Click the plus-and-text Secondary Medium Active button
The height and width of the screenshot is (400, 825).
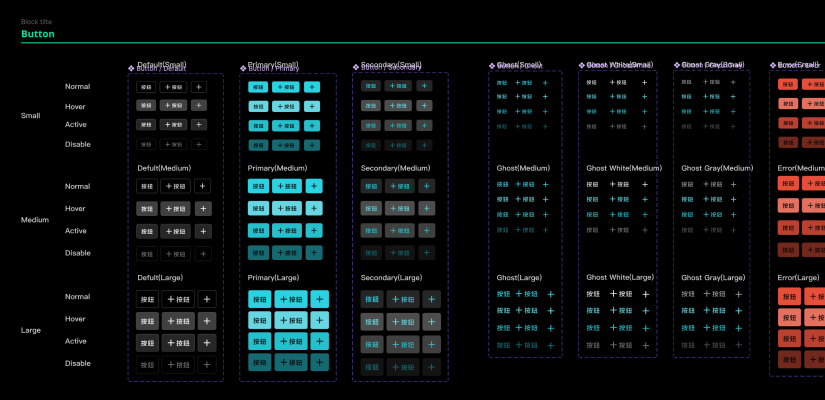coord(400,231)
